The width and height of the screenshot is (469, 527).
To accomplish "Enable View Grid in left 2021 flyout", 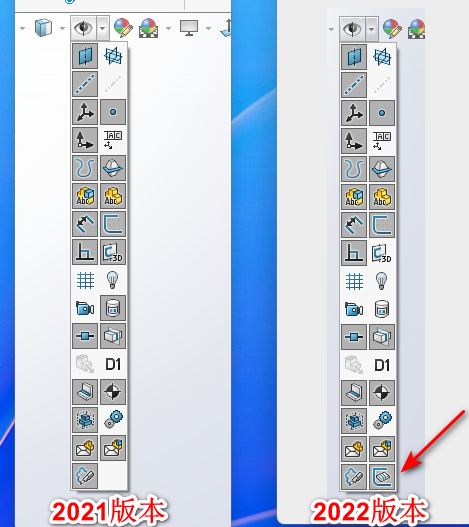I will coord(85,280).
